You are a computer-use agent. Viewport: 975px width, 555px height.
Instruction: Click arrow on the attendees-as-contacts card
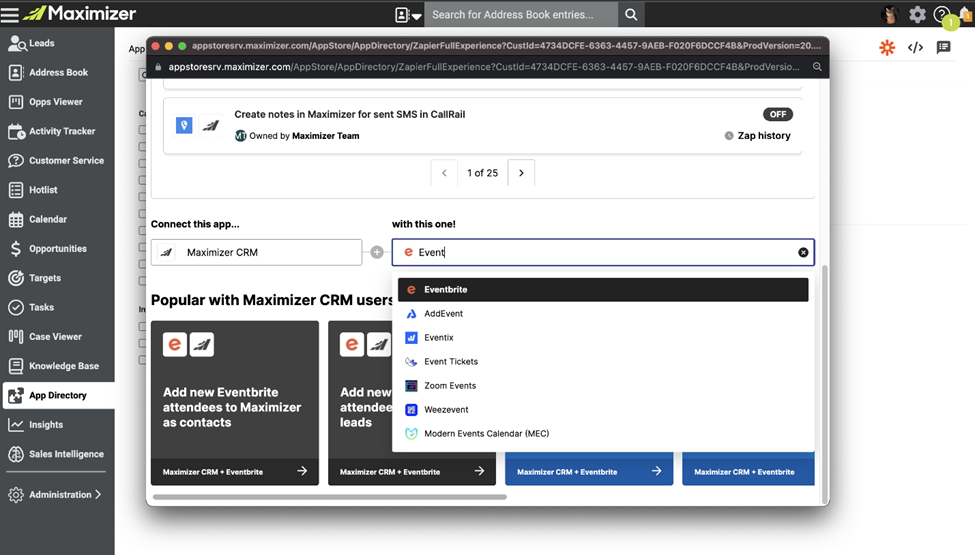[x=302, y=471]
